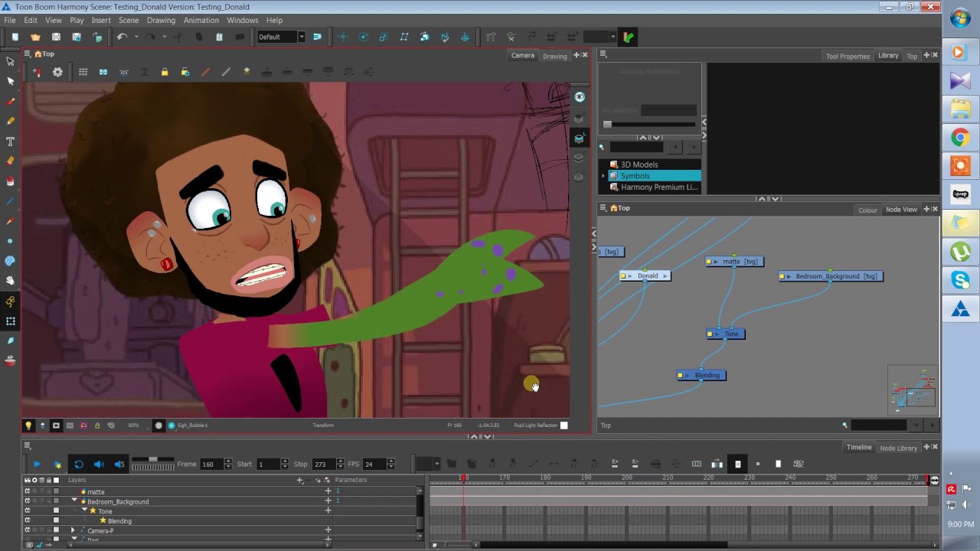The width and height of the screenshot is (980, 551).
Task: Collapse the Tone layer group
Action: pyautogui.click(x=84, y=510)
